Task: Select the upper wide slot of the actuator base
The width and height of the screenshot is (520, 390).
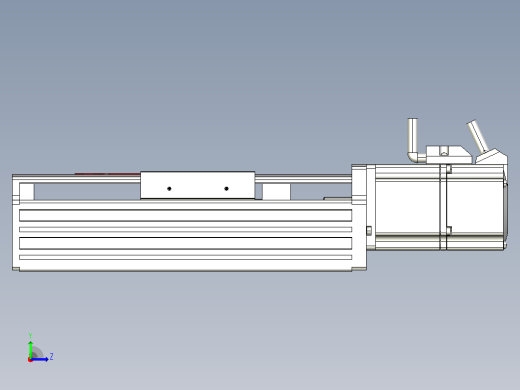Action: (x=185, y=216)
